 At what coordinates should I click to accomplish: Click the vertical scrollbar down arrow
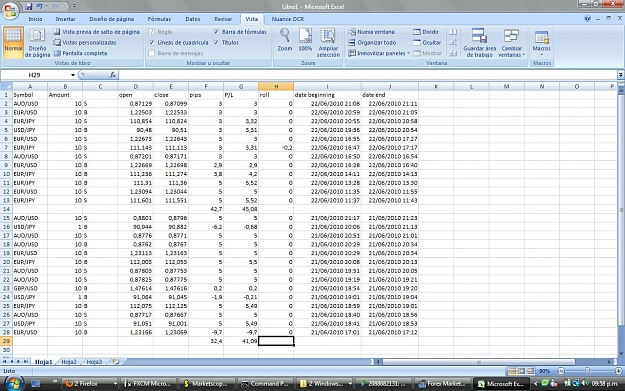[x=621, y=354]
